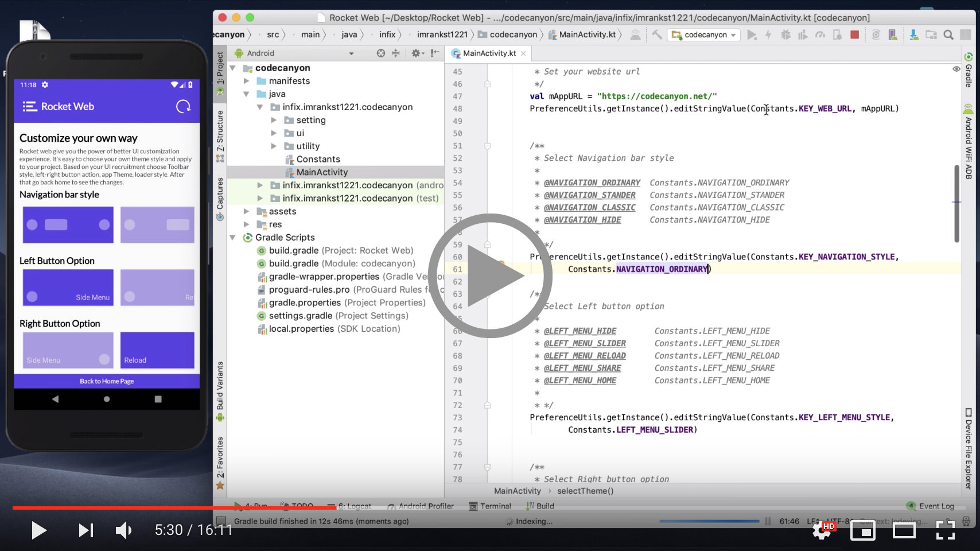Viewport: 980px width, 551px height.
Task: Click the Search Everywhere magnifier icon
Action: pos(948,35)
